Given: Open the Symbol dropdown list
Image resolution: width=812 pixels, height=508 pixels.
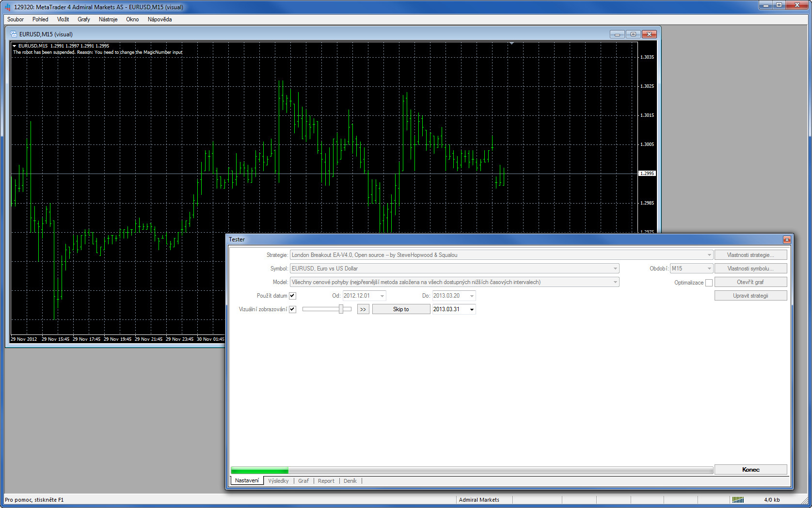Looking at the screenshot, I should (x=615, y=269).
